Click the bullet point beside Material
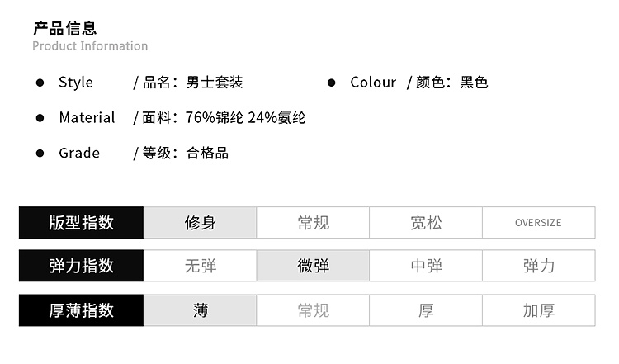 [39, 118]
